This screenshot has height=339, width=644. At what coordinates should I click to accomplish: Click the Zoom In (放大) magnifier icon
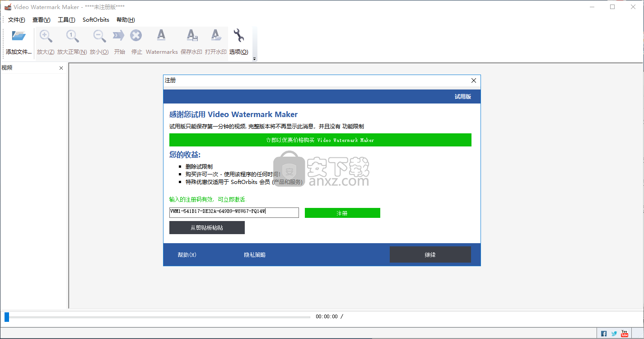point(46,36)
